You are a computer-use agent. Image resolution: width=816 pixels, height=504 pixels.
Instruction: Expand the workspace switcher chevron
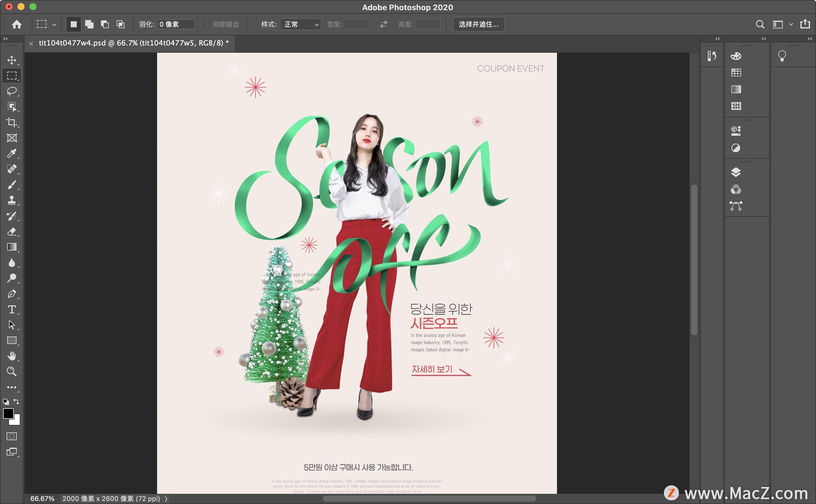pyautogui.click(x=791, y=25)
